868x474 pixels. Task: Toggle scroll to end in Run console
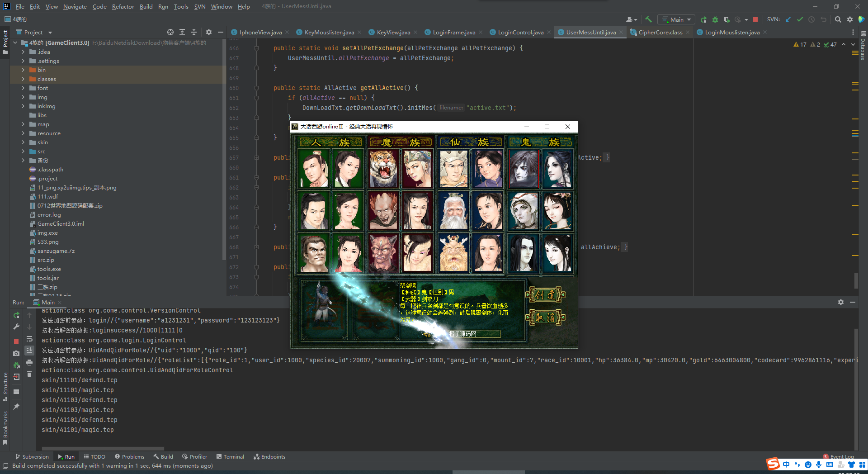click(29, 351)
